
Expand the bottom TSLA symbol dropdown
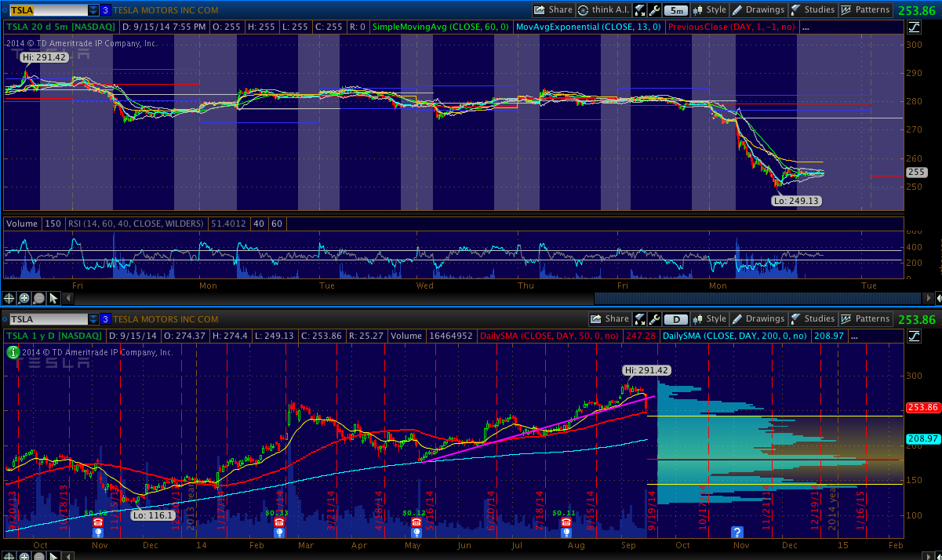pos(93,319)
